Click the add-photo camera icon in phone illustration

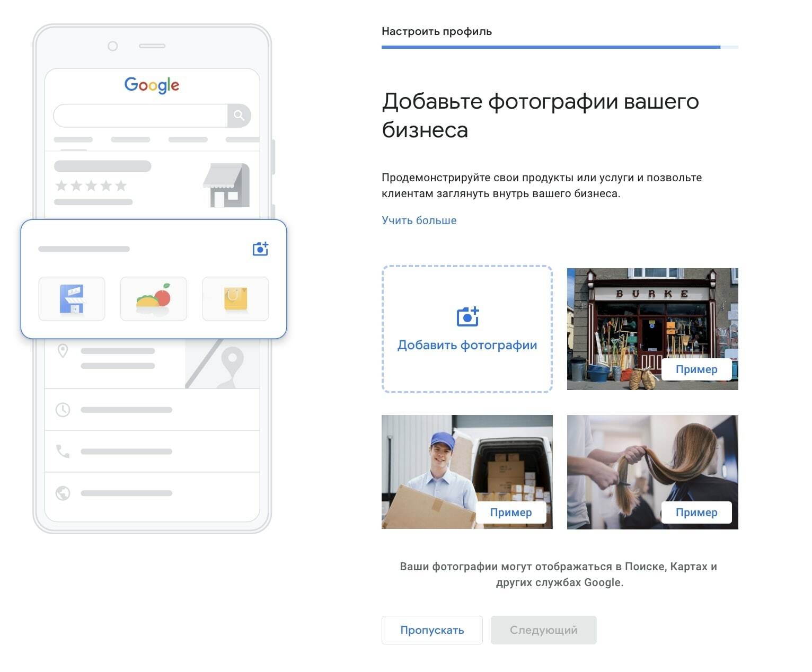(260, 249)
